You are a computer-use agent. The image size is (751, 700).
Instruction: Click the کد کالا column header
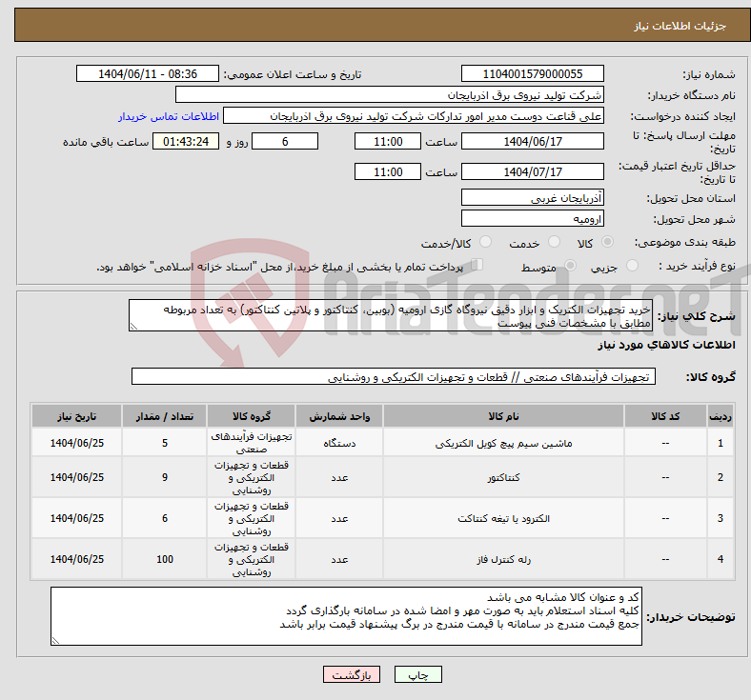pyautogui.click(x=665, y=416)
